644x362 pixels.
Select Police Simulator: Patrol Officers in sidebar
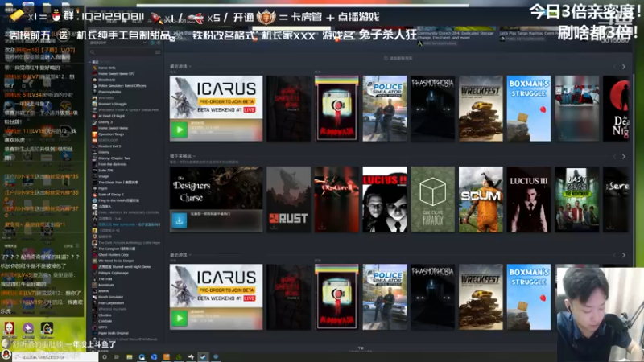pyautogui.click(x=122, y=86)
